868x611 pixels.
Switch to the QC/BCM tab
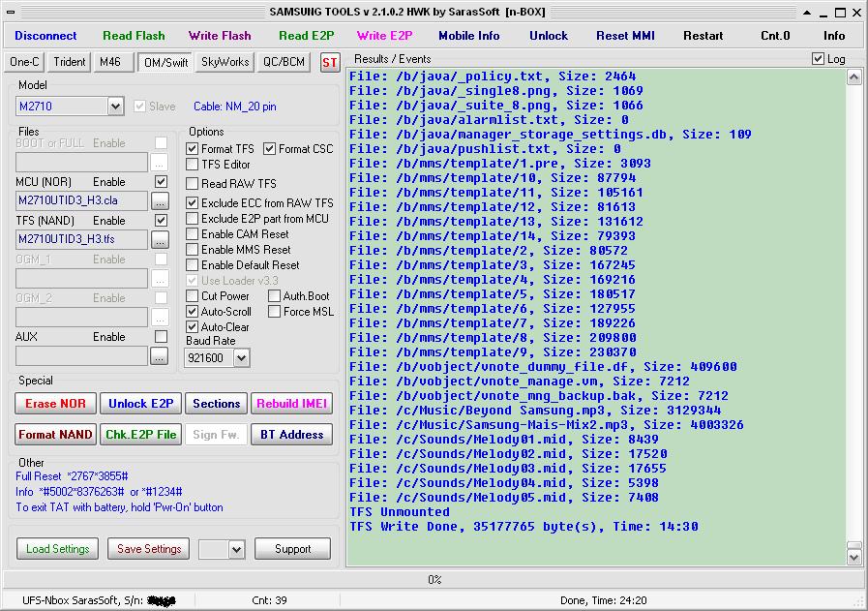point(284,62)
